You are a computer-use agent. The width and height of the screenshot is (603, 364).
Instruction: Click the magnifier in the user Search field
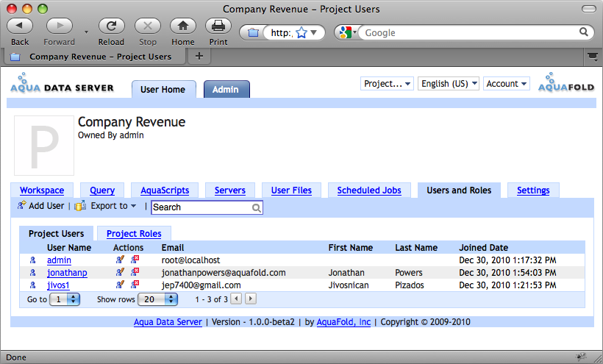pyautogui.click(x=257, y=208)
